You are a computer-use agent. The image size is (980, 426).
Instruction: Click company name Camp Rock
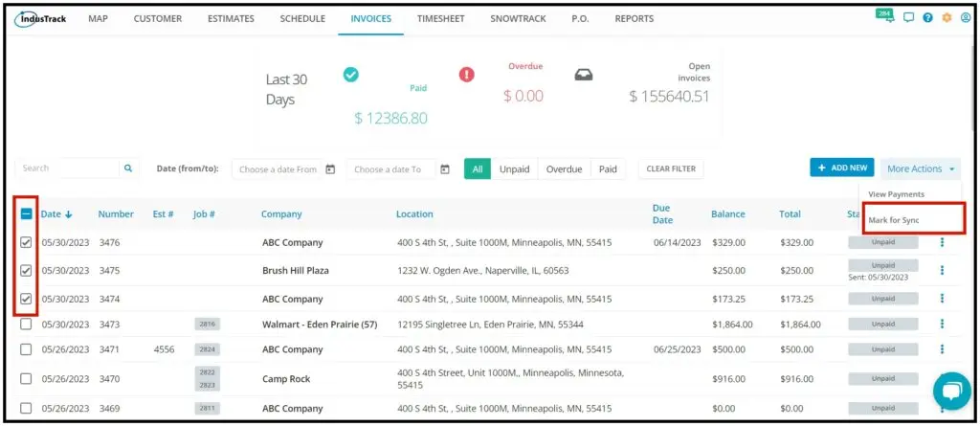tap(286, 378)
